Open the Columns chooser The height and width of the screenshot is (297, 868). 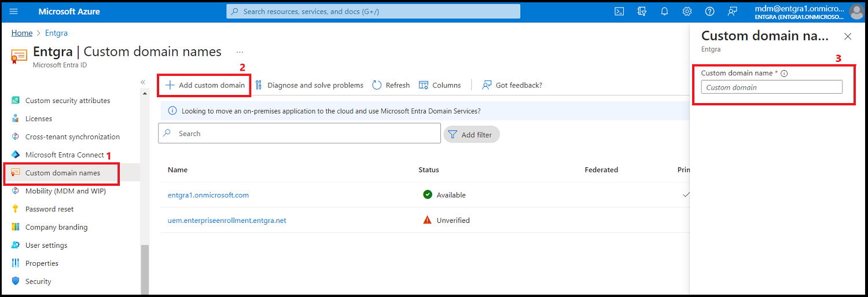point(440,85)
